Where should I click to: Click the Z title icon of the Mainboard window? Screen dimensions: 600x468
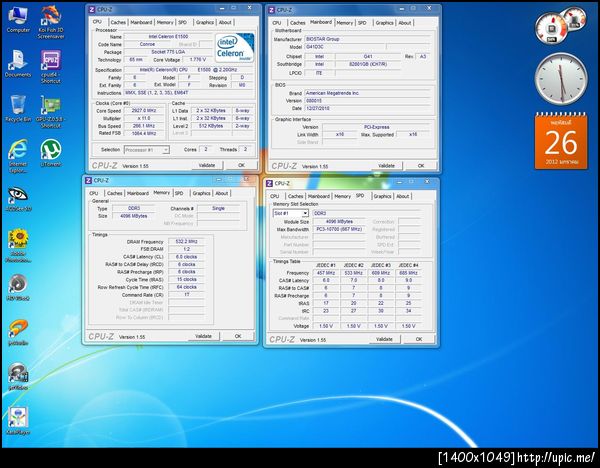(271, 10)
